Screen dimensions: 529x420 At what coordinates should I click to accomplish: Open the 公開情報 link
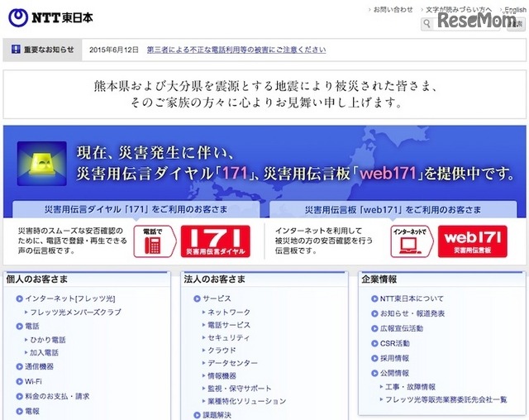394,373
